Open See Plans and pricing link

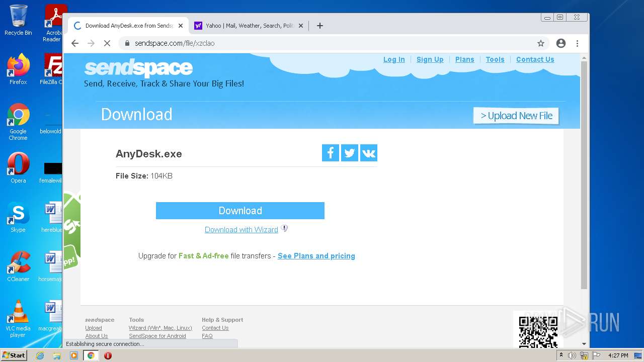(316, 256)
